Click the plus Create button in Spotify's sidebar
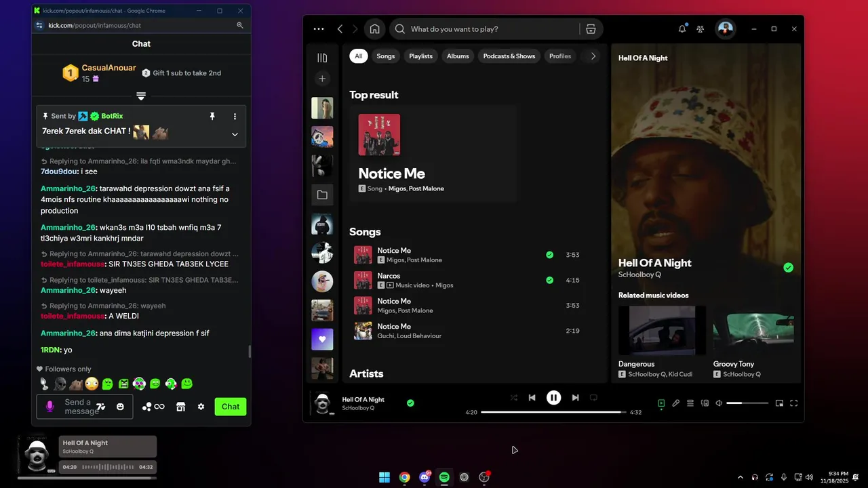868x488 pixels. tap(322, 79)
